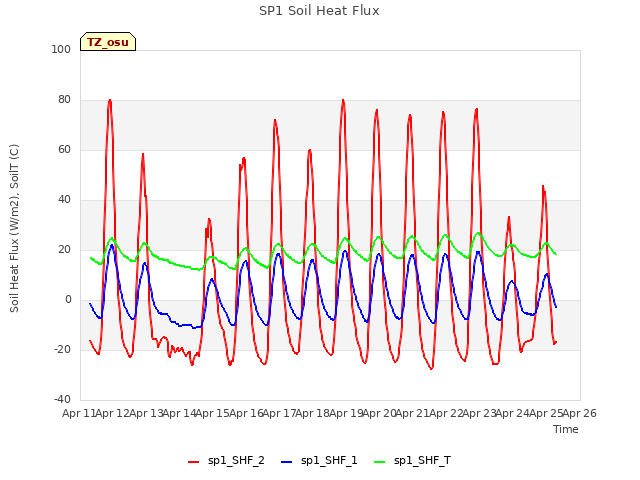Click the Apr 17 x-axis tick label
This screenshot has width=640, height=480.
point(280,413)
